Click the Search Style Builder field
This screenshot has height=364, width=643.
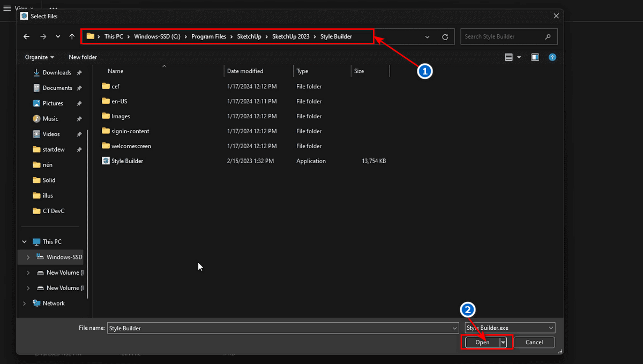[x=504, y=37]
